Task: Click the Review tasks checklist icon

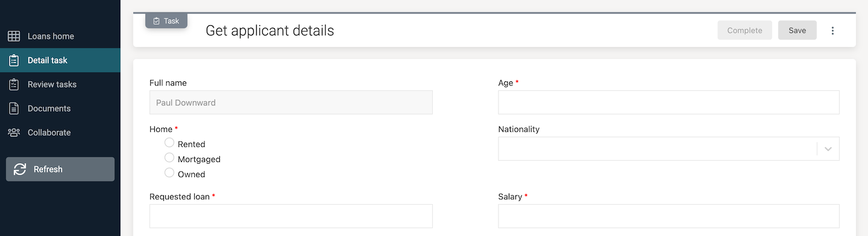Action: click(14, 84)
